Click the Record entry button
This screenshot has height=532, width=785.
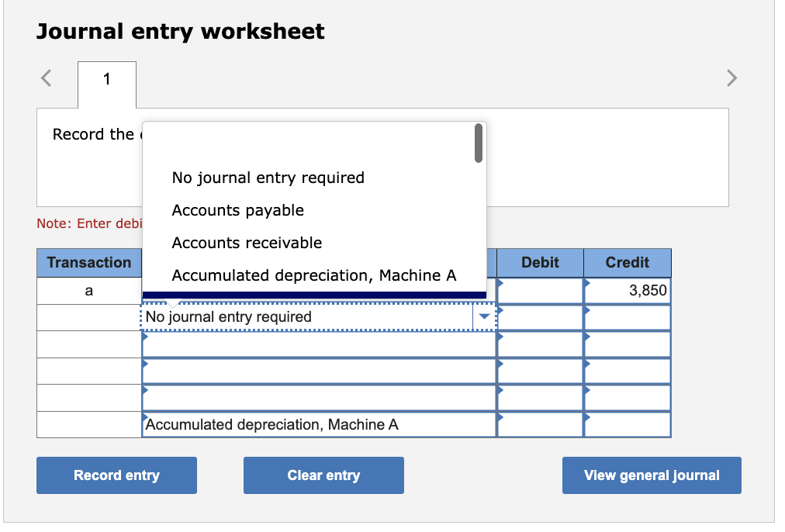pyautogui.click(x=116, y=475)
